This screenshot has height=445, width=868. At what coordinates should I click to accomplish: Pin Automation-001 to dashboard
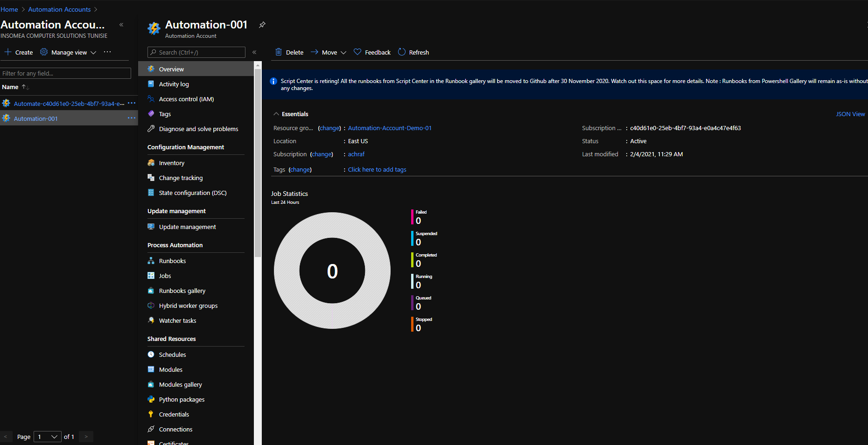tap(262, 25)
